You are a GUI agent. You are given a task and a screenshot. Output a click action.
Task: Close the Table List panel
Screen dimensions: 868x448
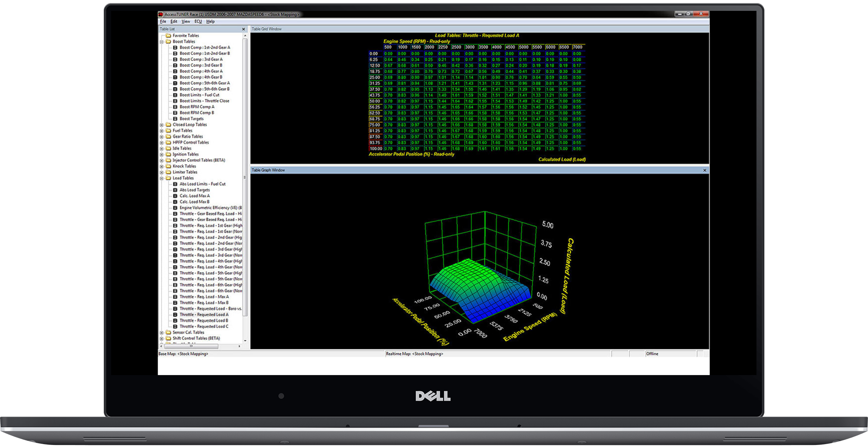point(243,29)
